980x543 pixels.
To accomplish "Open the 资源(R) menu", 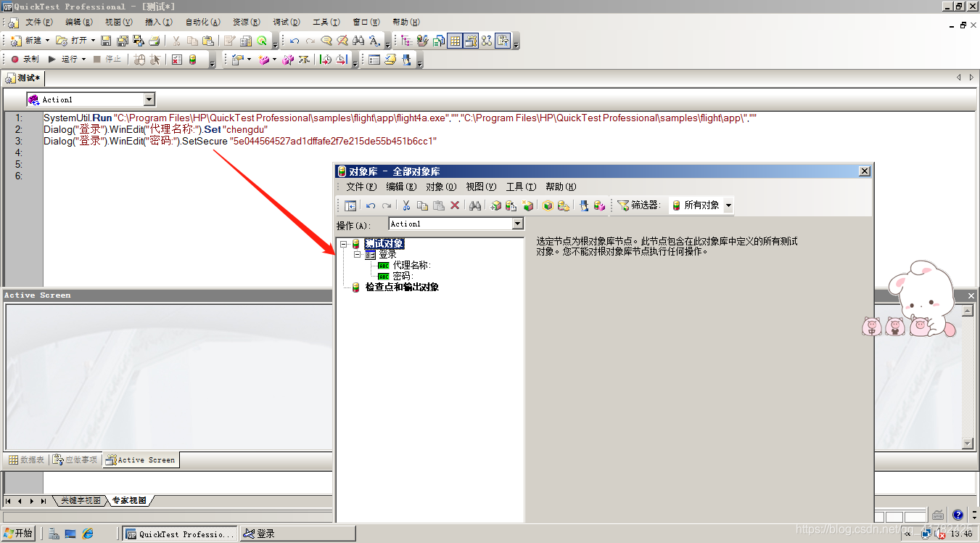I will [247, 23].
